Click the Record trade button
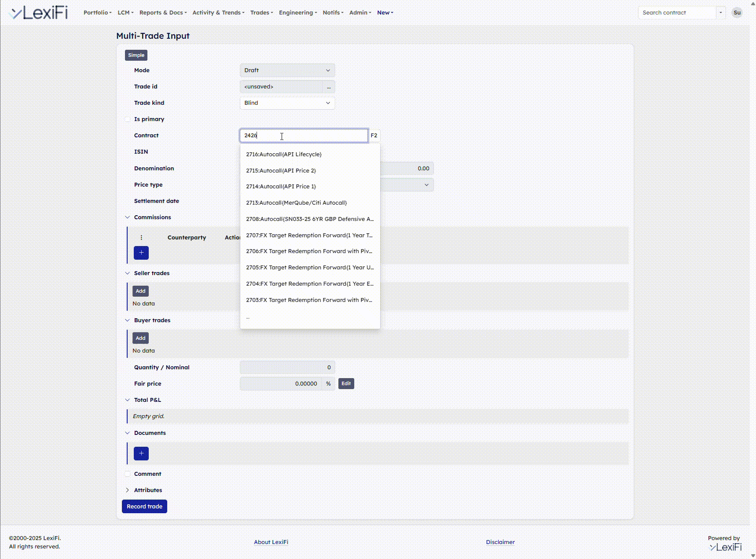 (144, 507)
